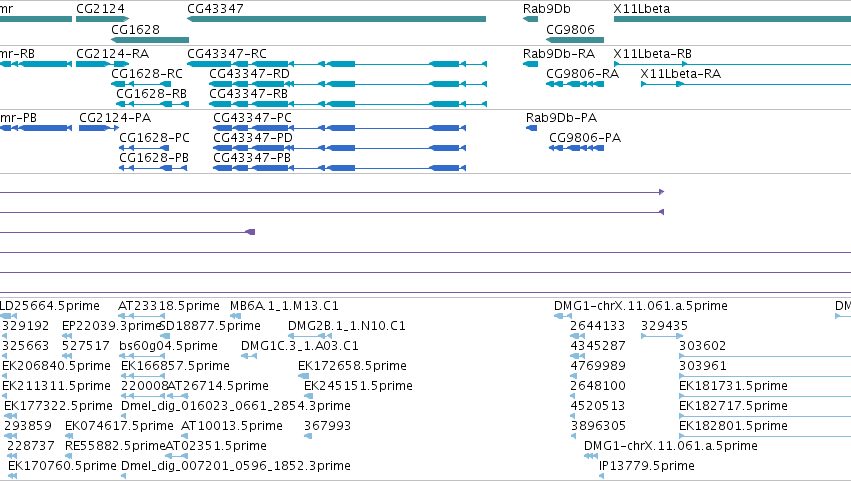Select the EK182717.5prime label
The height and width of the screenshot is (481, 851).
[x=733, y=406]
